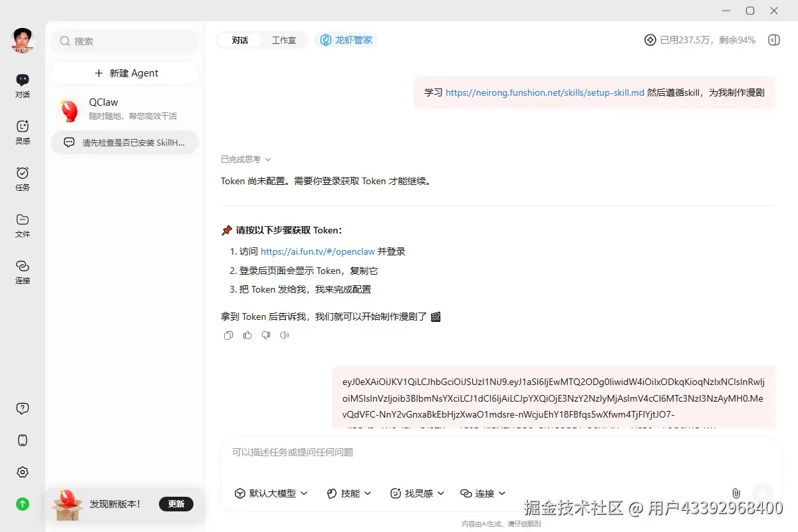Click the token message bubble
Image resolution: width=798 pixels, height=532 pixels.
coord(553,396)
